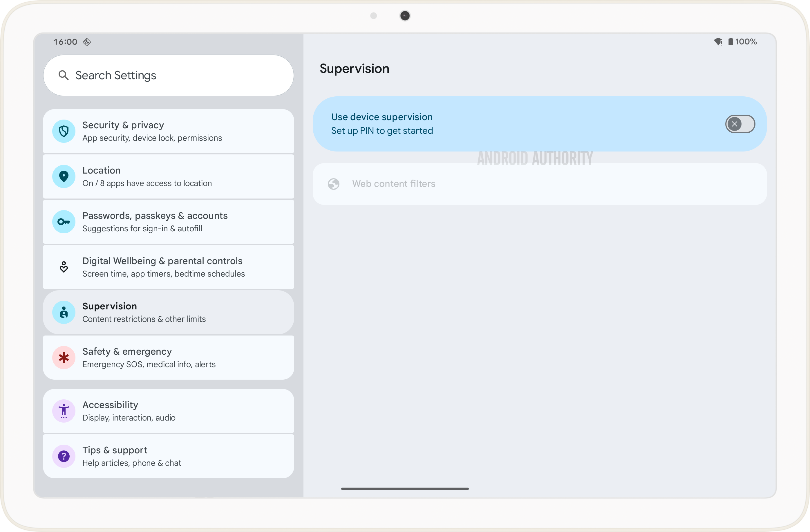Select the Supervision person icon
Image resolution: width=810 pixels, height=532 pixels.
(x=64, y=312)
